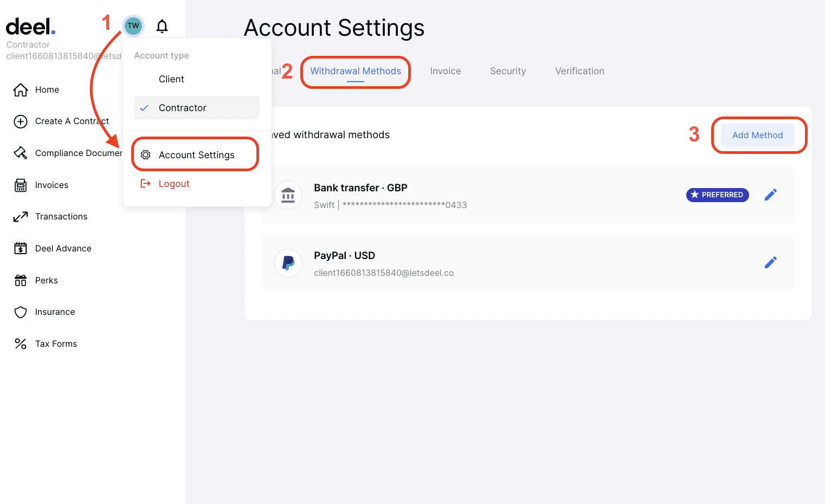Image resolution: width=825 pixels, height=504 pixels.
Task: Select the Contractor account type
Action: pyautogui.click(x=197, y=108)
